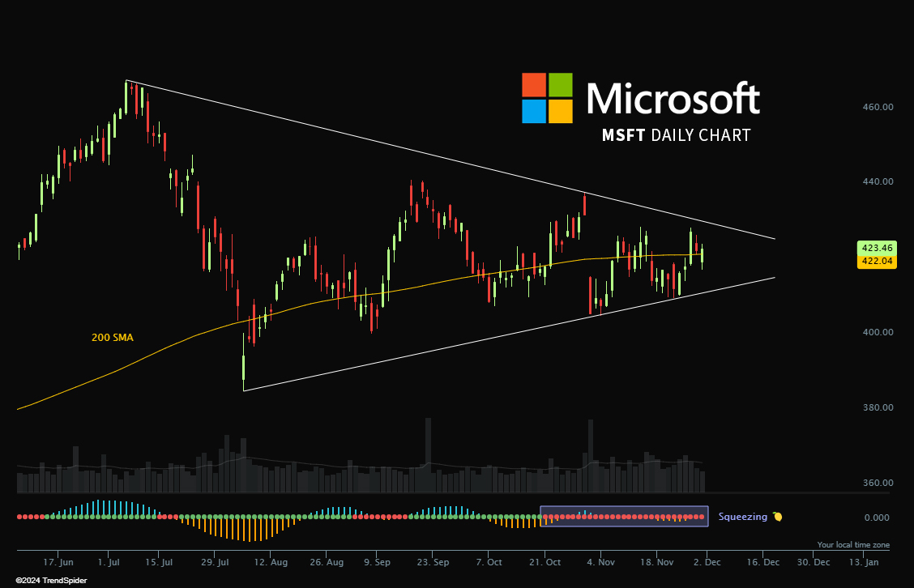Click the 29. Jul date label

pyautogui.click(x=215, y=562)
